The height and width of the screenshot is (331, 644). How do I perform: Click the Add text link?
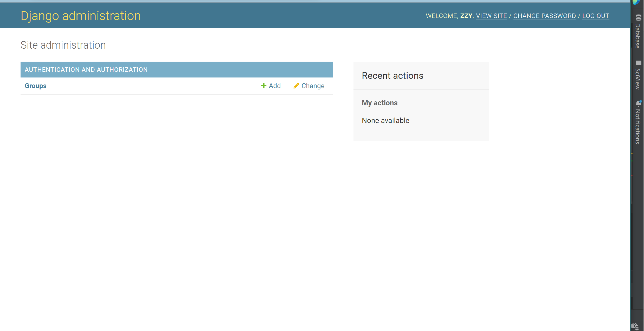click(x=275, y=86)
